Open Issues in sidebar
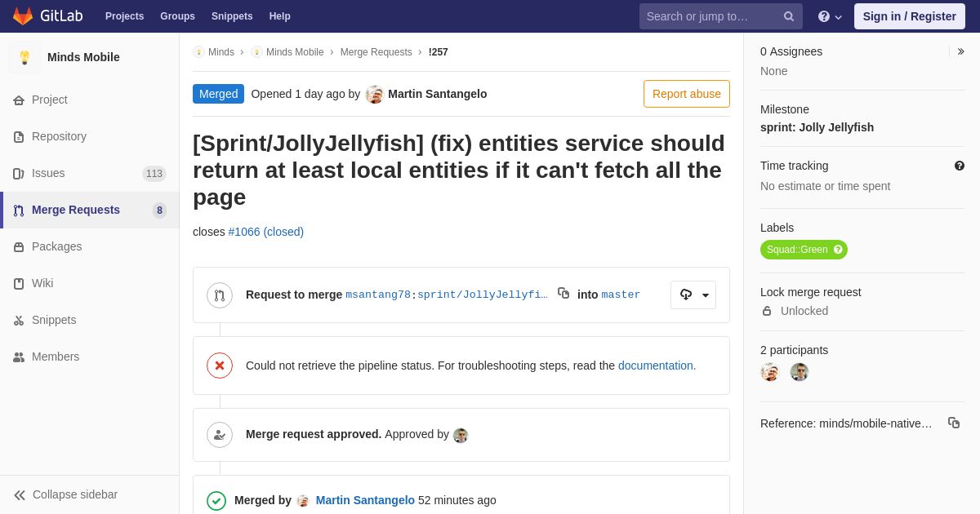 [90, 173]
